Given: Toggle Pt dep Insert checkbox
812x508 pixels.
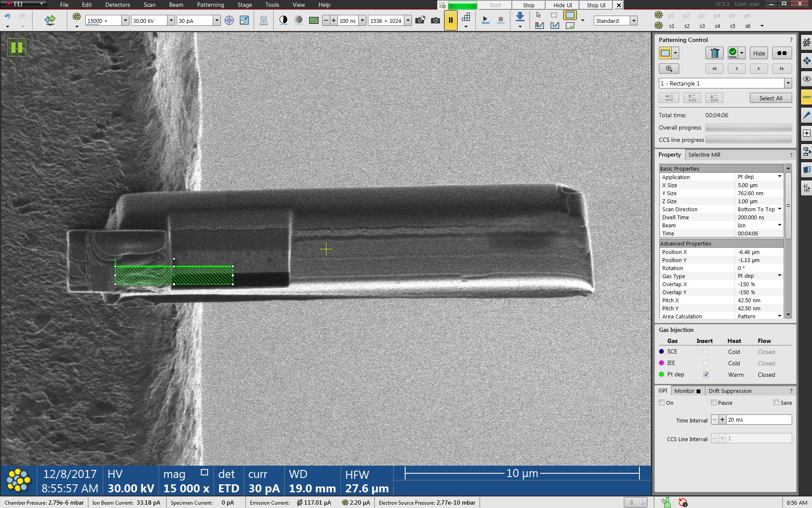Looking at the screenshot, I should [x=706, y=375].
